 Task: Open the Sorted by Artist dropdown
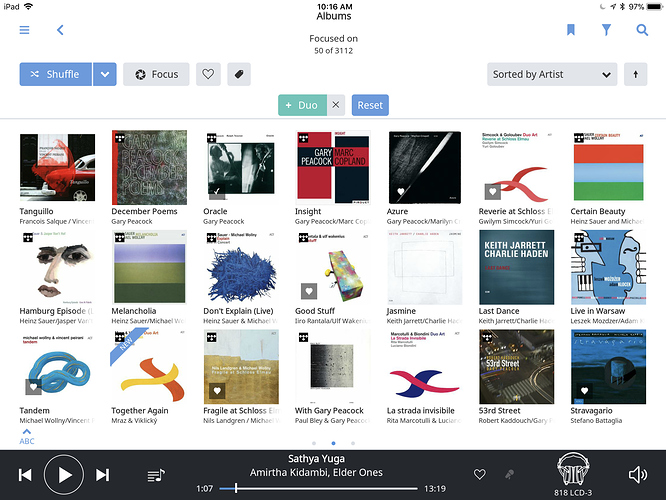(x=552, y=74)
